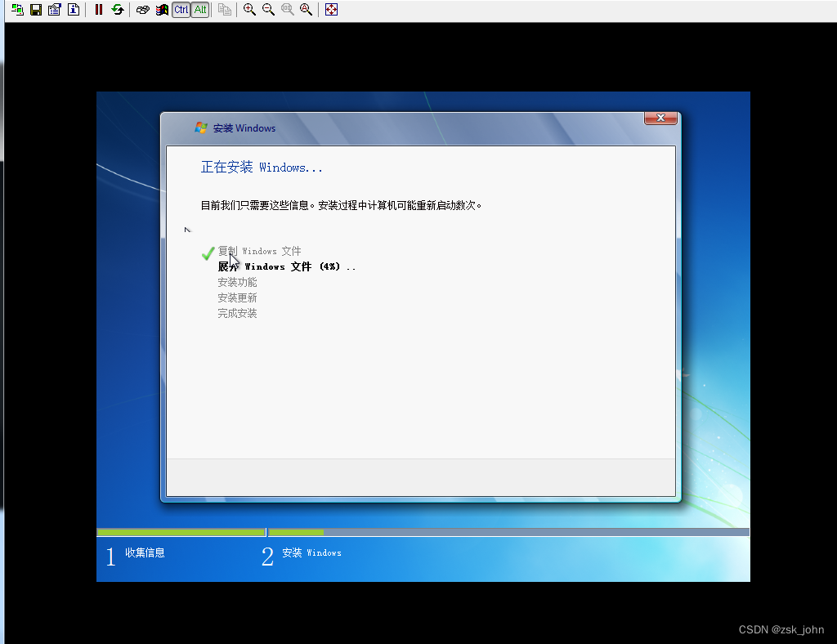Click zoom 100% magnifier icon
This screenshot has height=644, width=837.
pyautogui.click(x=287, y=10)
